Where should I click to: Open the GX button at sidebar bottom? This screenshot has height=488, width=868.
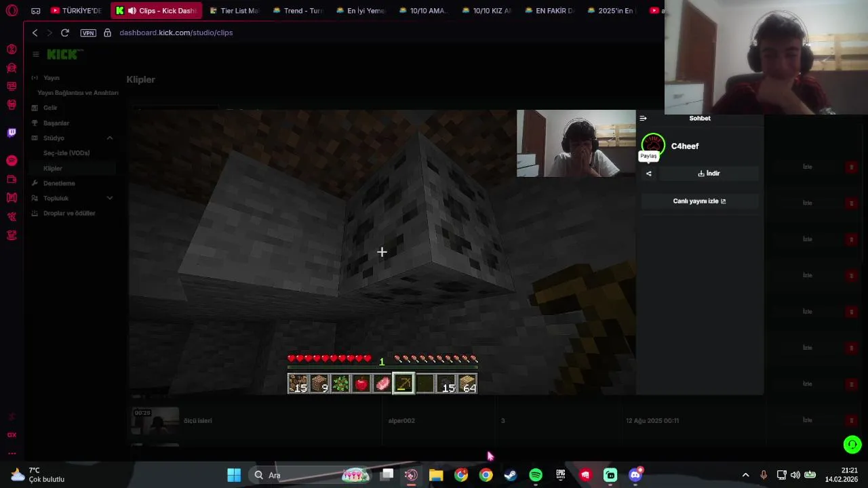pyautogui.click(x=12, y=435)
